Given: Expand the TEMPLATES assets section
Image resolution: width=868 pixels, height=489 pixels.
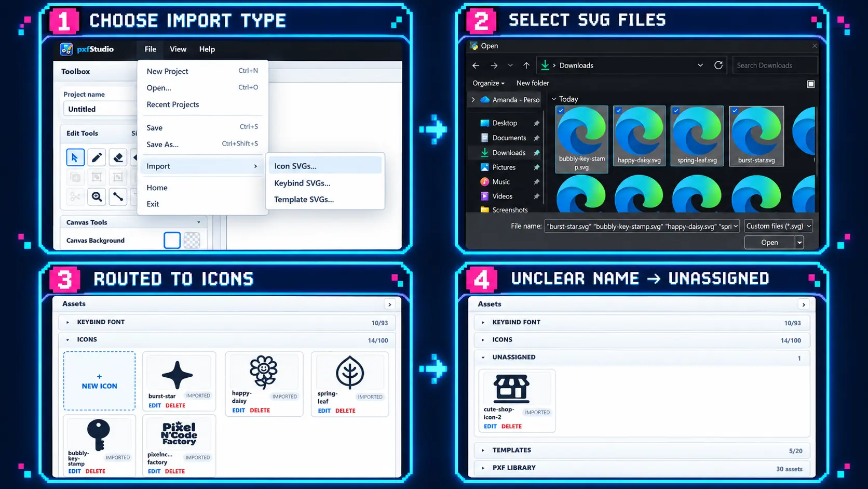Looking at the screenshot, I should [x=483, y=451].
